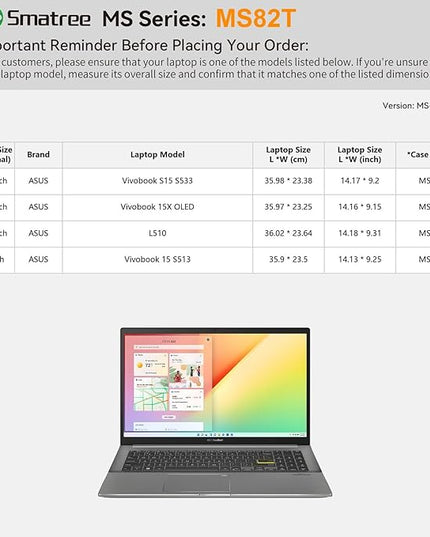The height and width of the screenshot is (537, 430).
Task: Select the Vivobook 15X OLED model cell
Action: coord(157,207)
